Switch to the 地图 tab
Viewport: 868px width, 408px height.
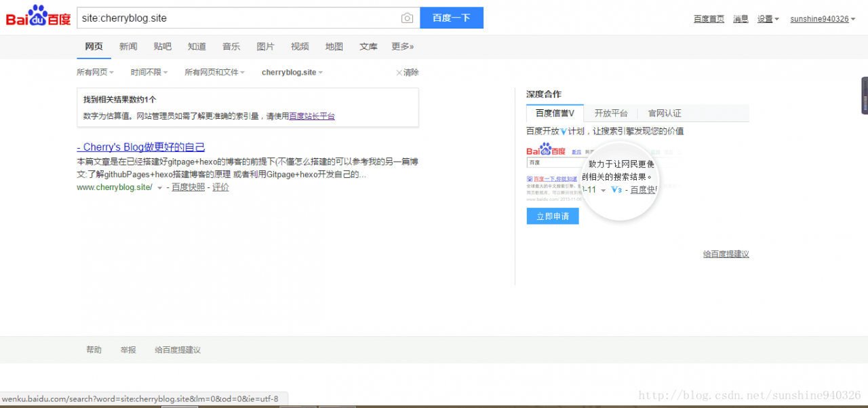pos(334,47)
